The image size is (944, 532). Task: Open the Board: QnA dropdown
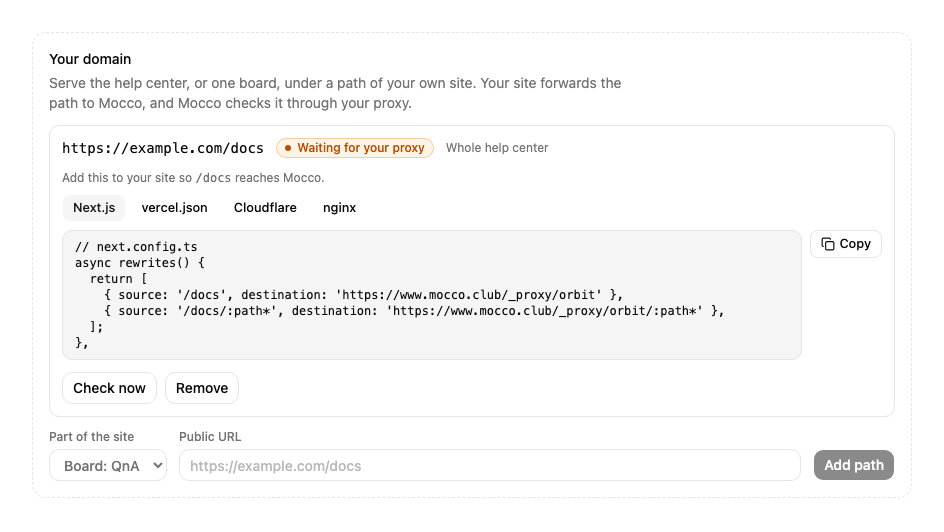108,465
